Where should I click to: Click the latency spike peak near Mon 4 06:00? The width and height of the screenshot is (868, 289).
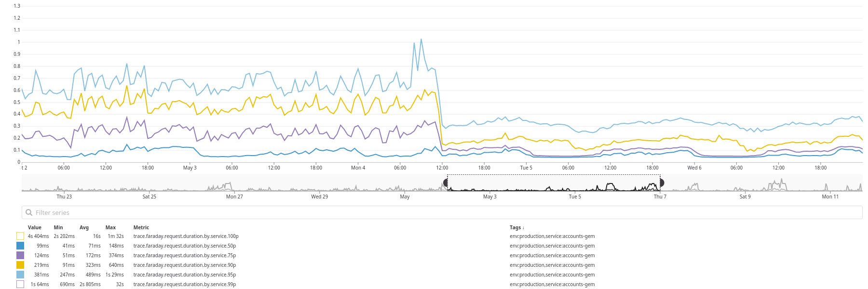tap(421, 39)
